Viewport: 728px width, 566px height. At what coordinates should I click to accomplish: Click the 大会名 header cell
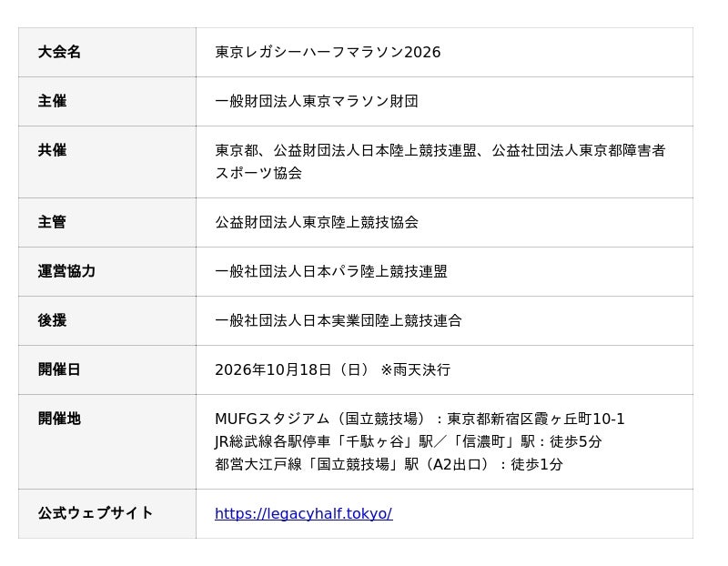106,52
